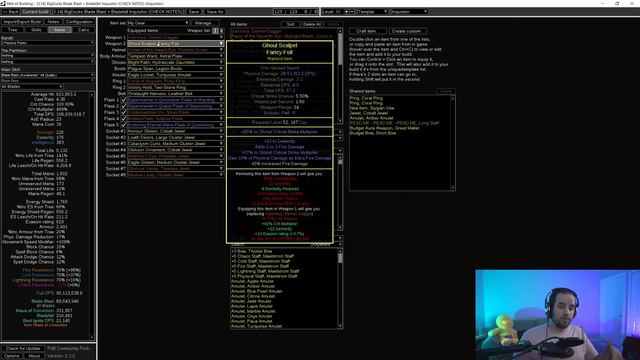Open the Belt Onslaught Harness dropdown
Screen dimensions: 640x360
tap(176, 93)
